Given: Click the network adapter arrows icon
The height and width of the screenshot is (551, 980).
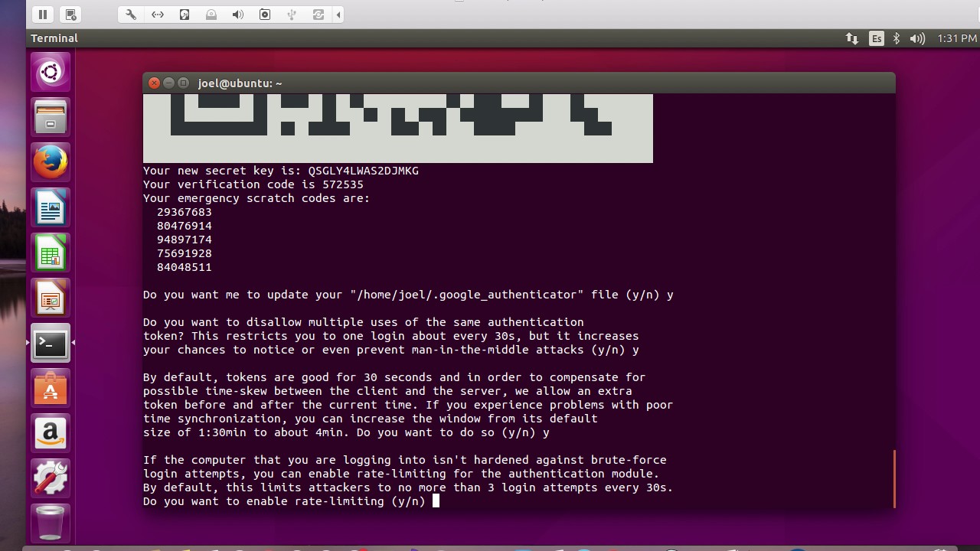Looking at the screenshot, I should click(158, 15).
